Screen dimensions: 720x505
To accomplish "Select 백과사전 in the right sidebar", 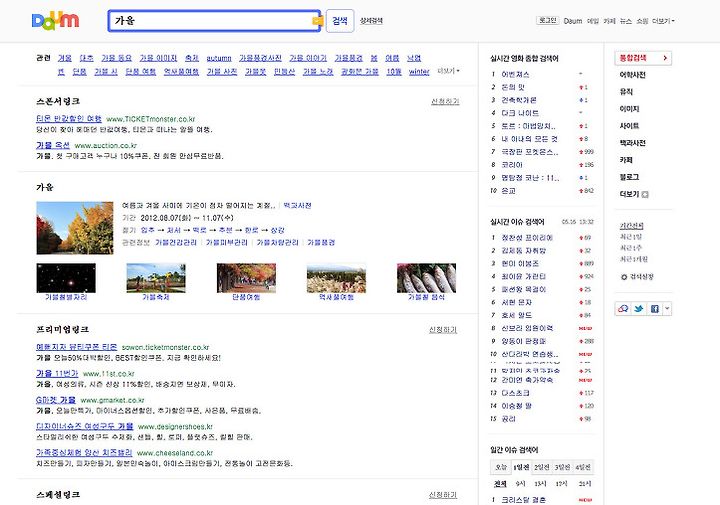I will coord(632,143).
